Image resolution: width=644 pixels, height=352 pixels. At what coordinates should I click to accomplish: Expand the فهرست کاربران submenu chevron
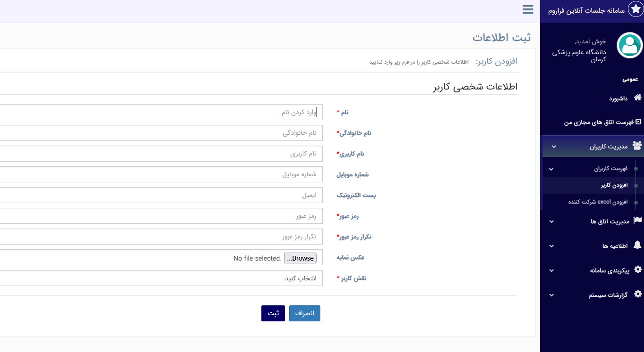click(551, 169)
